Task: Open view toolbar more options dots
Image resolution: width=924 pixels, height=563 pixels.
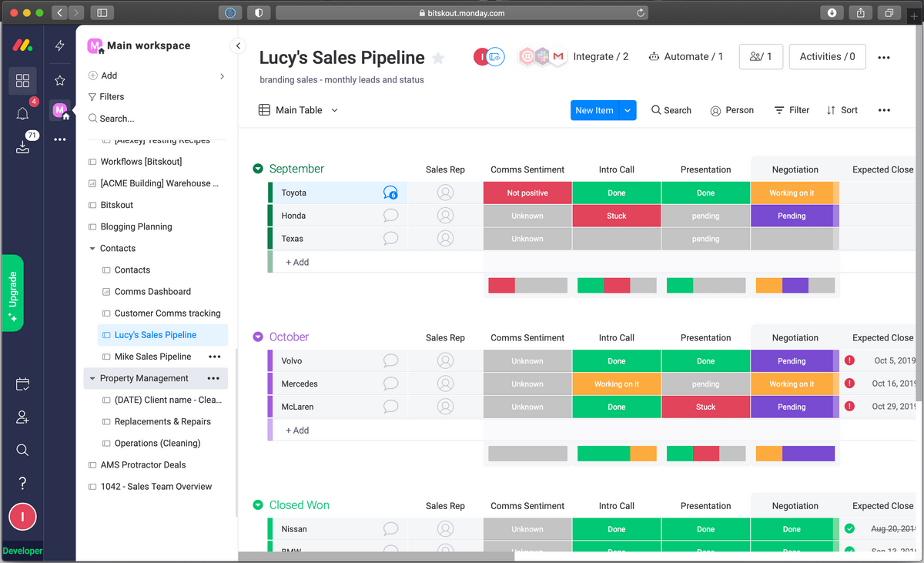Action: [x=884, y=110]
